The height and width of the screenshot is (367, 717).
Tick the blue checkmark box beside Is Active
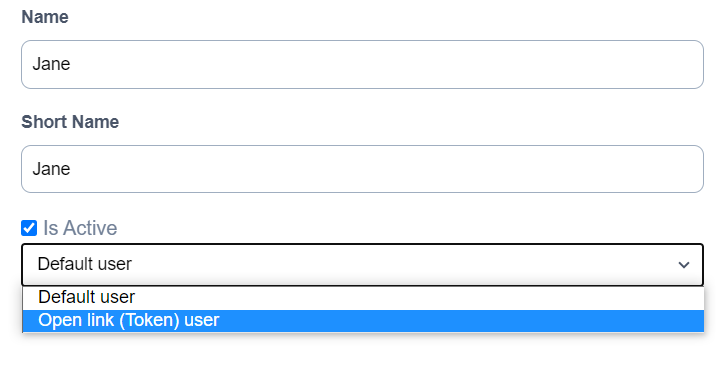pos(29,228)
